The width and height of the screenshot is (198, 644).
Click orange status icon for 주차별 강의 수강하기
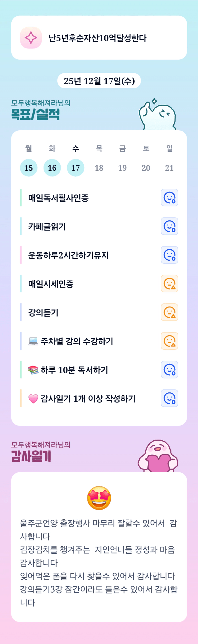(x=169, y=341)
